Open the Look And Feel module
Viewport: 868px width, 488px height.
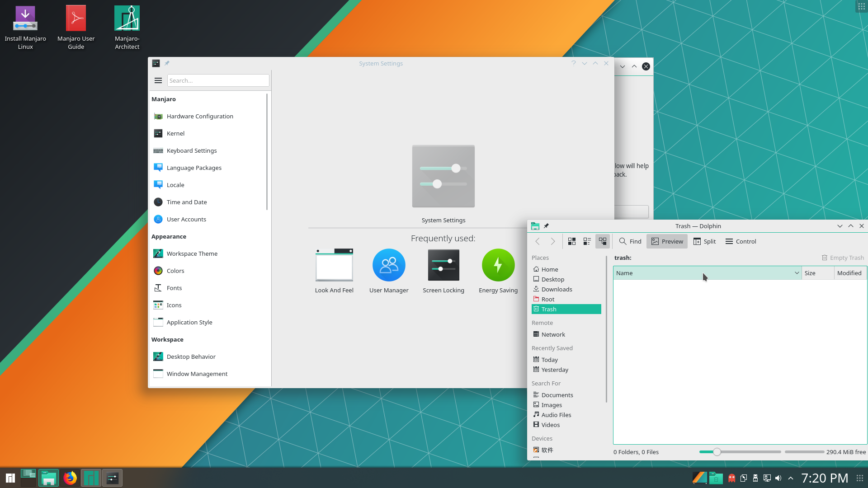click(x=334, y=271)
